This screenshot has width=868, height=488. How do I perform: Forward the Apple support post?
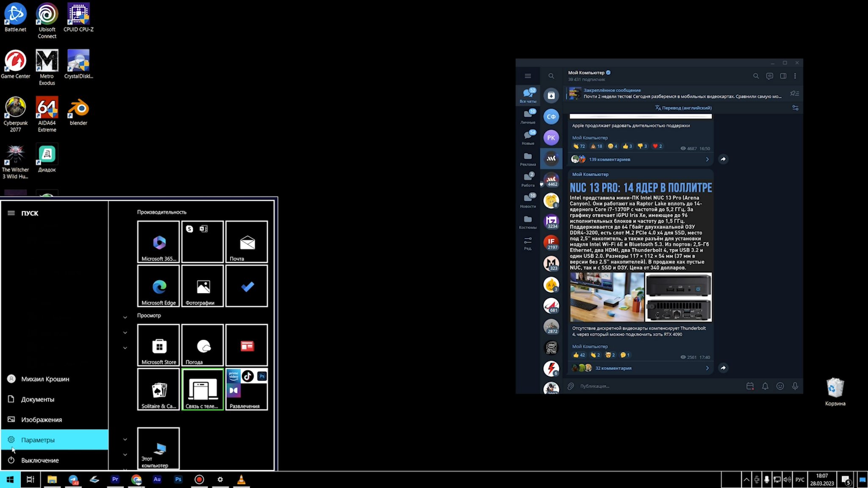pyautogui.click(x=723, y=159)
